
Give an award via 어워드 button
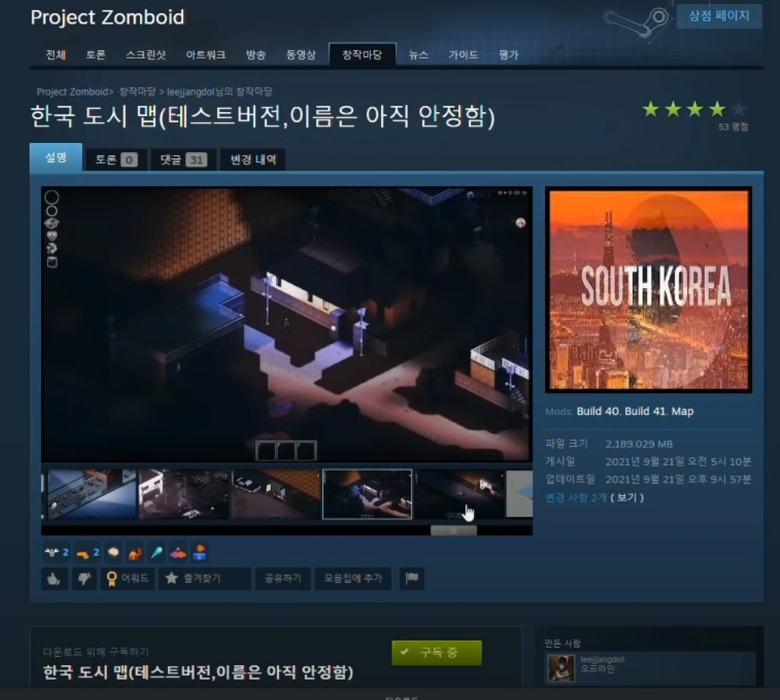(x=128, y=579)
